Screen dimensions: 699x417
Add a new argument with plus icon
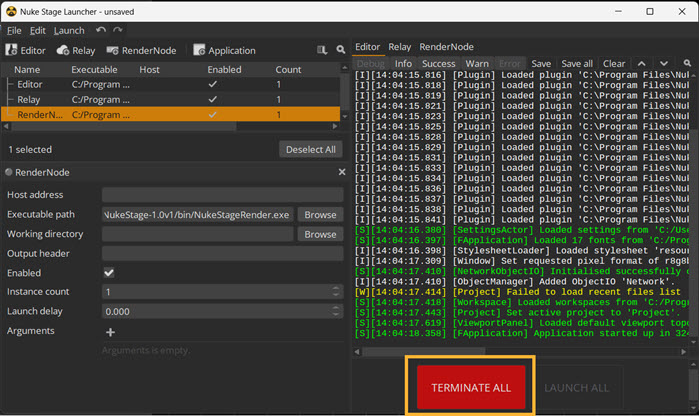[110, 331]
